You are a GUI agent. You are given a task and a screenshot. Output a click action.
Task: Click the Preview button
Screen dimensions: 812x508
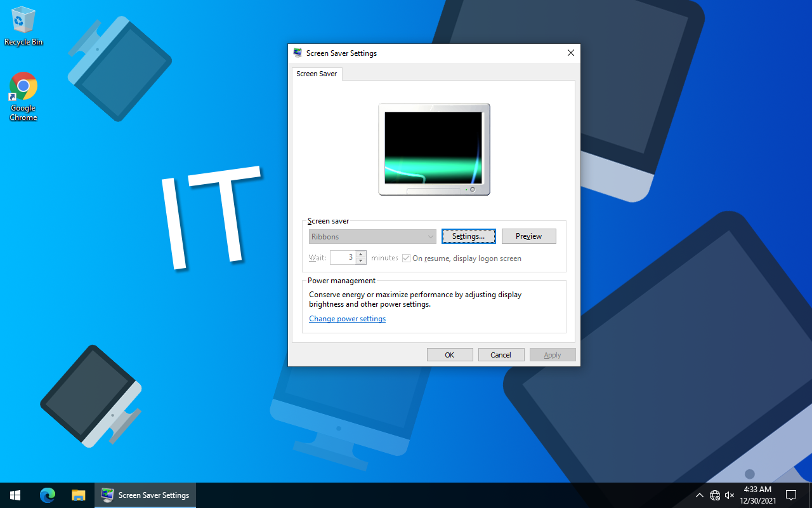pyautogui.click(x=528, y=236)
